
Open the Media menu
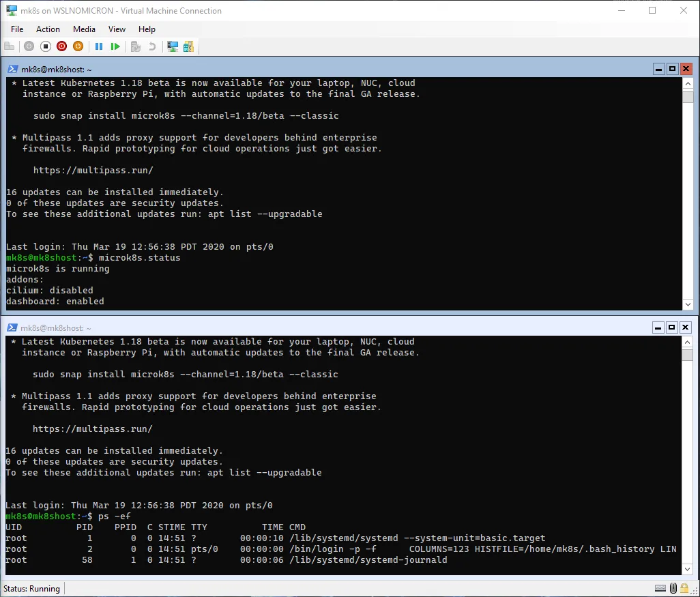pos(84,29)
